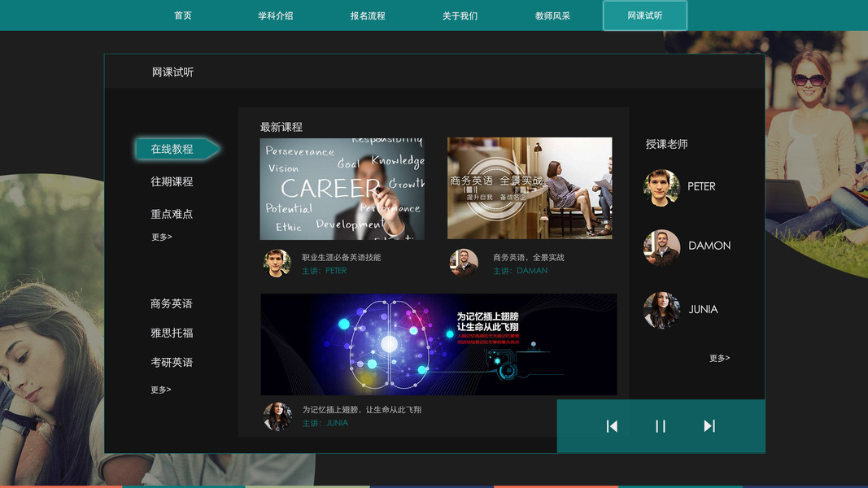Go to 报名流程 in top navigation
This screenshot has width=868, height=488.
tap(368, 15)
